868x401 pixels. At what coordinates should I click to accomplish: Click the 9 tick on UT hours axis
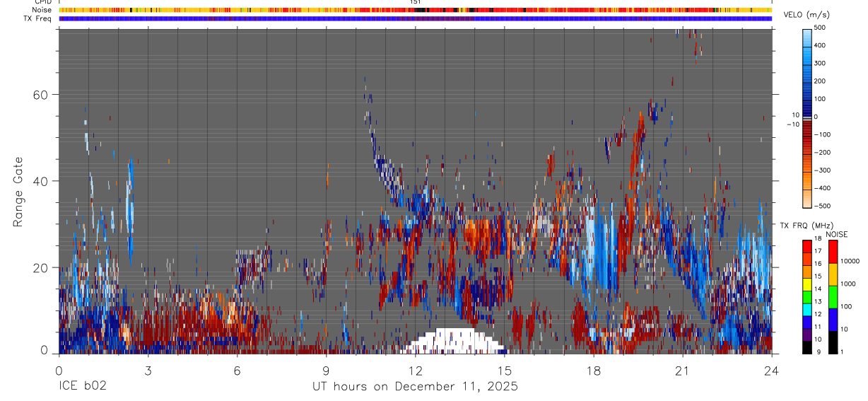tap(327, 370)
